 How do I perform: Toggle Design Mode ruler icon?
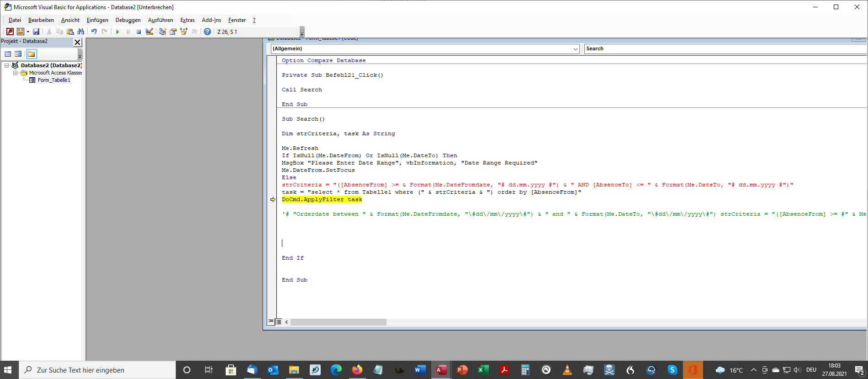click(149, 32)
